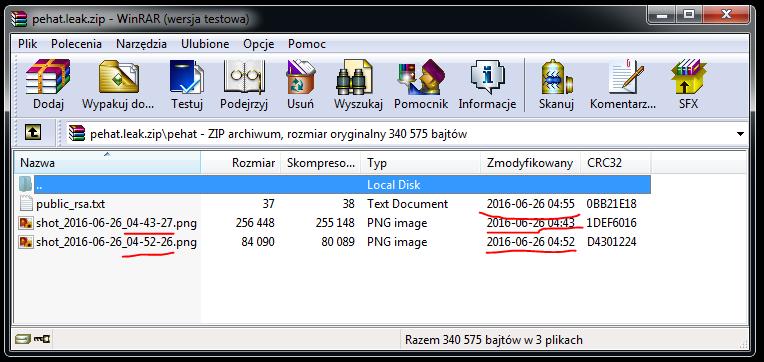Close the WinRAR window
Image resolution: width=764 pixels, height=362 pixels.
[x=726, y=15]
